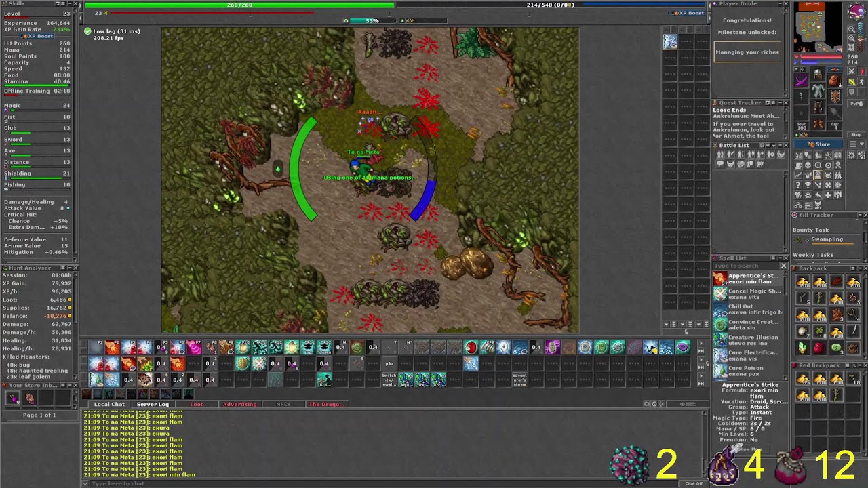This screenshot has height=488, width=868.
Task: Toggle offensive crossed-swords combat stance
Action: [x=852, y=71]
